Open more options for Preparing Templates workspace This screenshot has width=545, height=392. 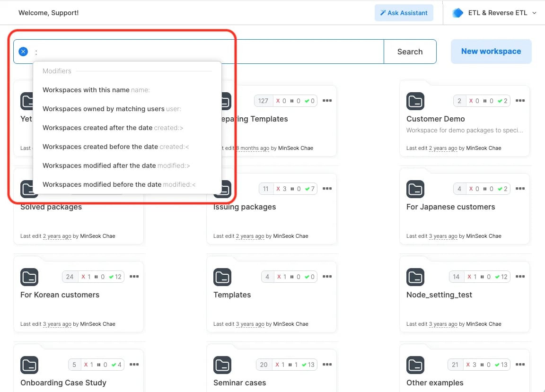327,100
